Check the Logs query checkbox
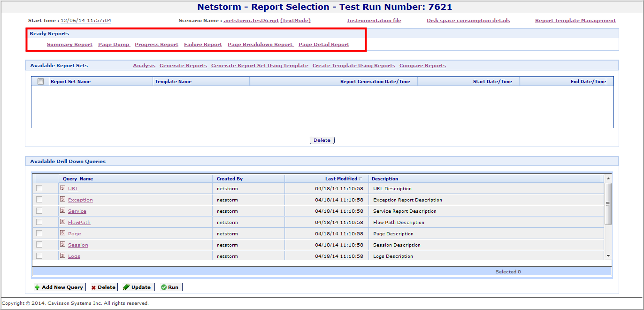Image resolution: width=644 pixels, height=310 pixels. [x=39, y=256]
